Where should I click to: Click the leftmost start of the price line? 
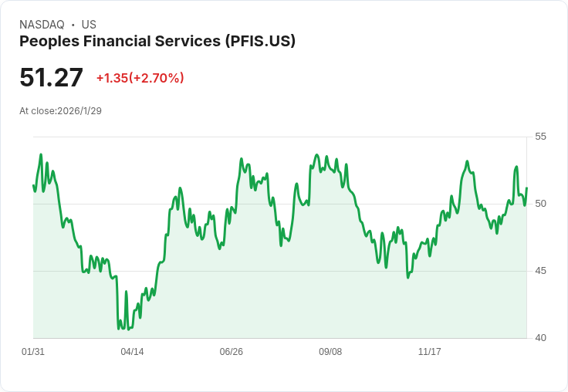coord(33,185)
